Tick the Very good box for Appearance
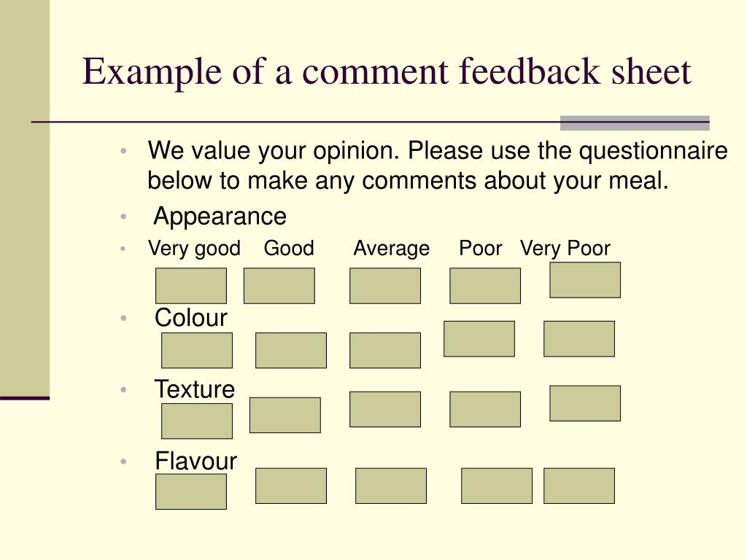Viewport: 747px width, 560px height. [x=191, y=286]
